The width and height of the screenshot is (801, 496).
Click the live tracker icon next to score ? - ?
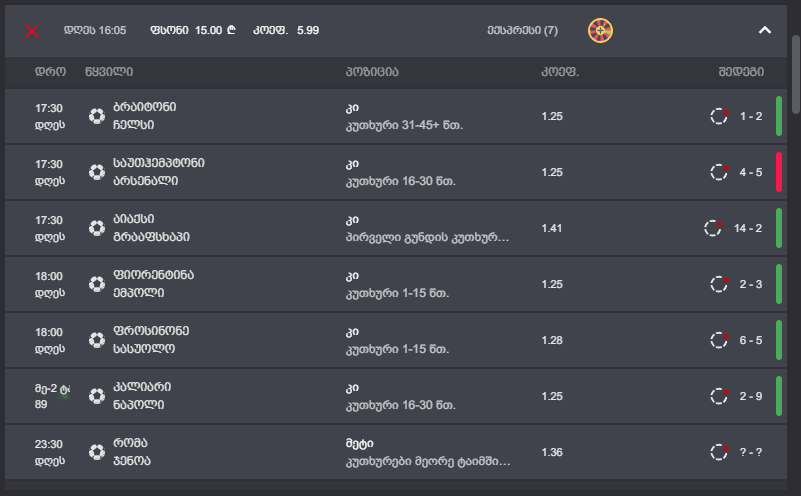coord(718,452)
